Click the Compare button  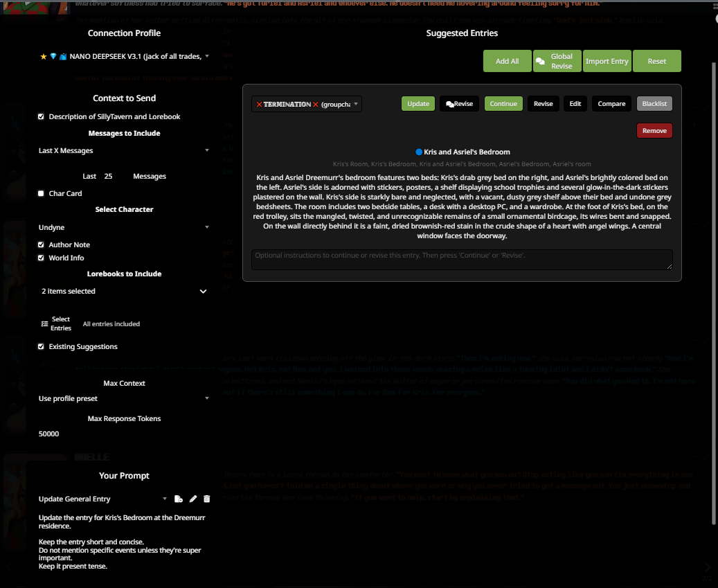point(611,104)
